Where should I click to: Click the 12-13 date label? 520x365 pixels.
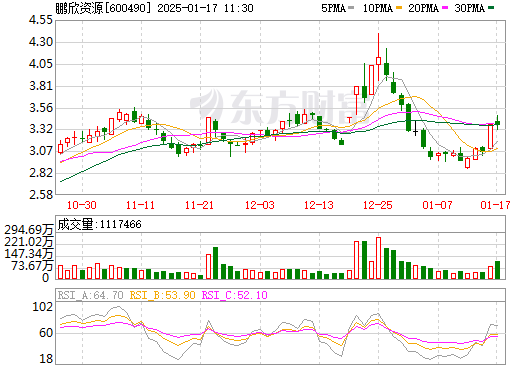click(319, 205)
